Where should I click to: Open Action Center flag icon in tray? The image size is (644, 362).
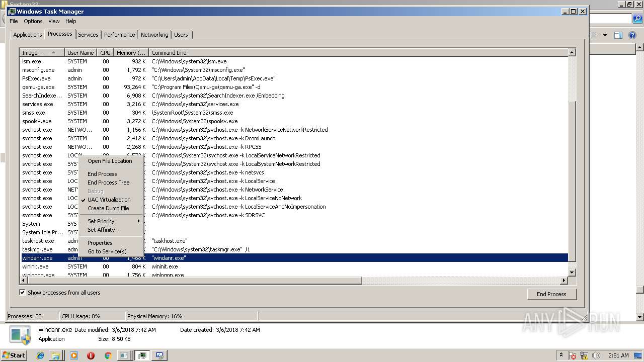[573, 355]
